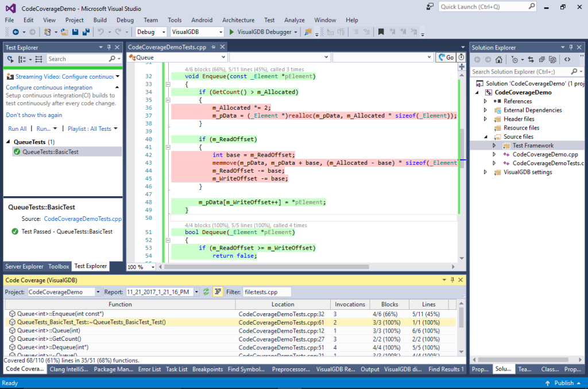588x389 pixels.
Task: Open code with the View Code icon
Action: (568, 59)
